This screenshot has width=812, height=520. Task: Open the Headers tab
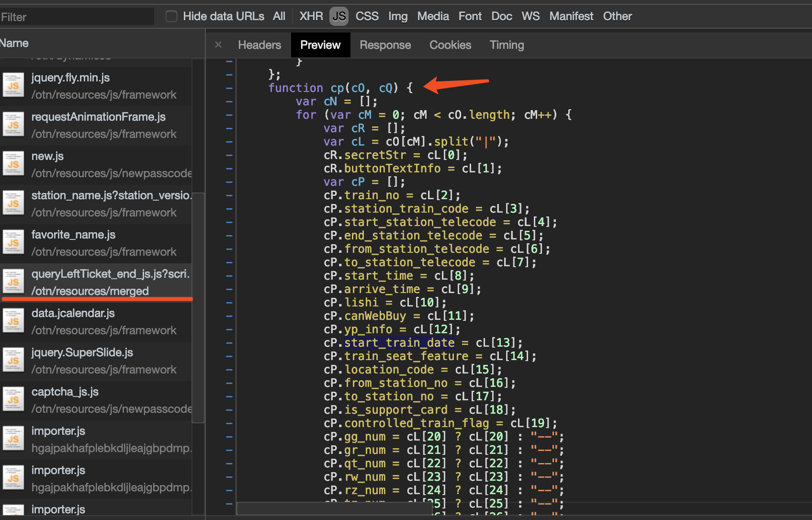point(259,45)
